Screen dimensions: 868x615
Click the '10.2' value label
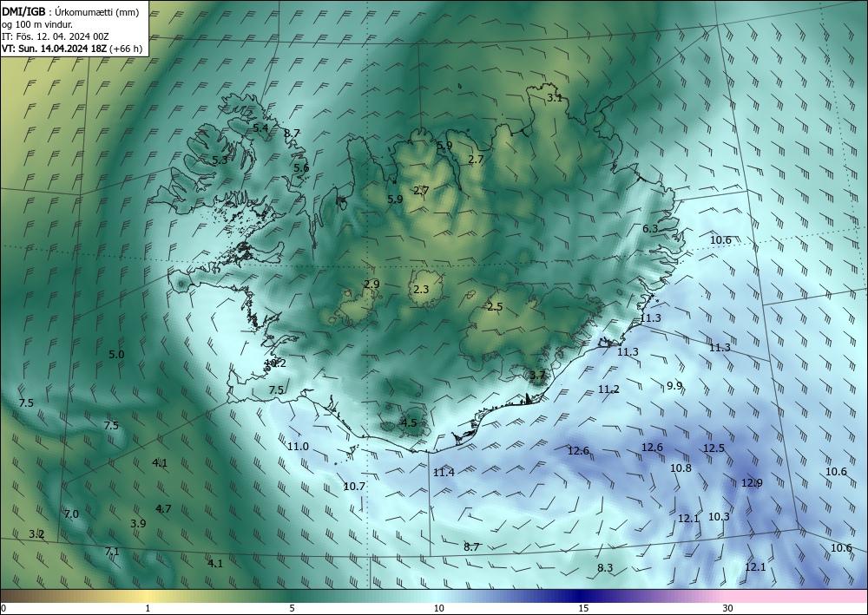pos(275,363)
